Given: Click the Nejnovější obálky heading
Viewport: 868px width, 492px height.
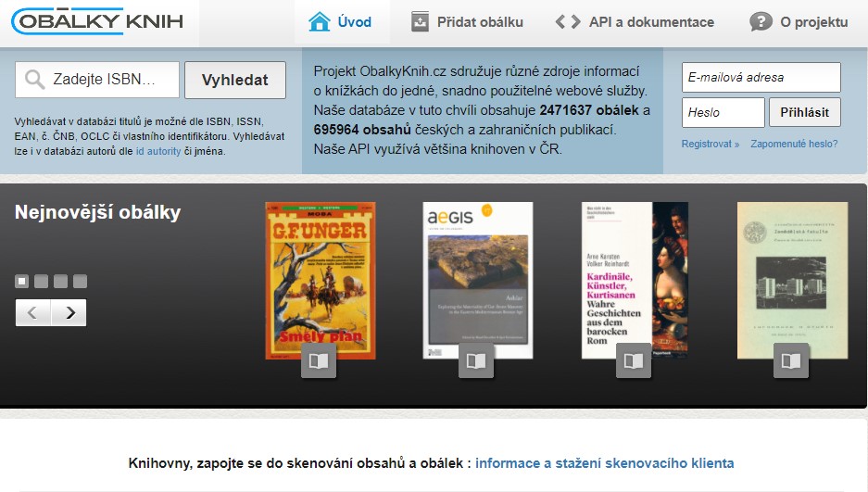Looking at the screenshot, I should [x=98, y=212].
